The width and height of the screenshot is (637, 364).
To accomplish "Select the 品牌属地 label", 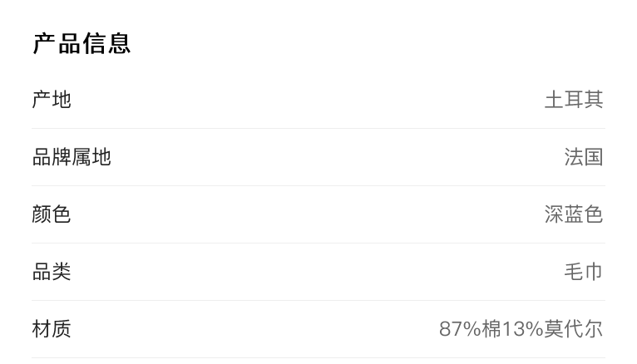I will pyautogui.click(x=72, y=157).
